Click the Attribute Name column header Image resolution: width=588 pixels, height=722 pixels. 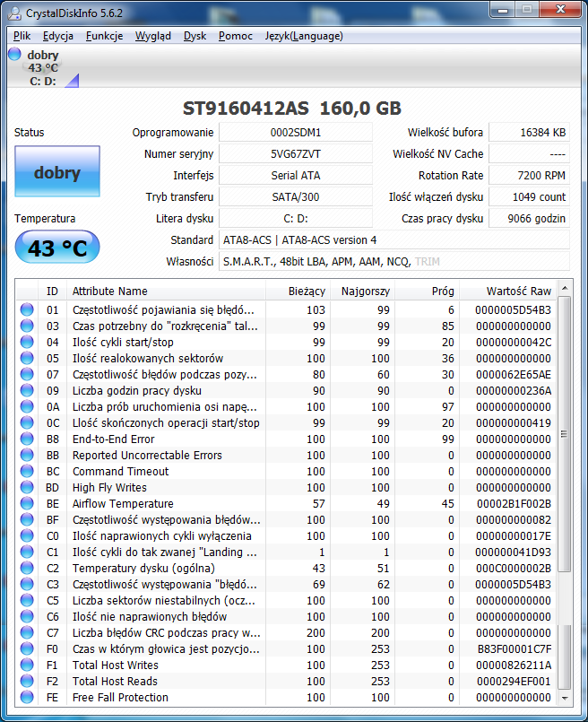point(166,291)
